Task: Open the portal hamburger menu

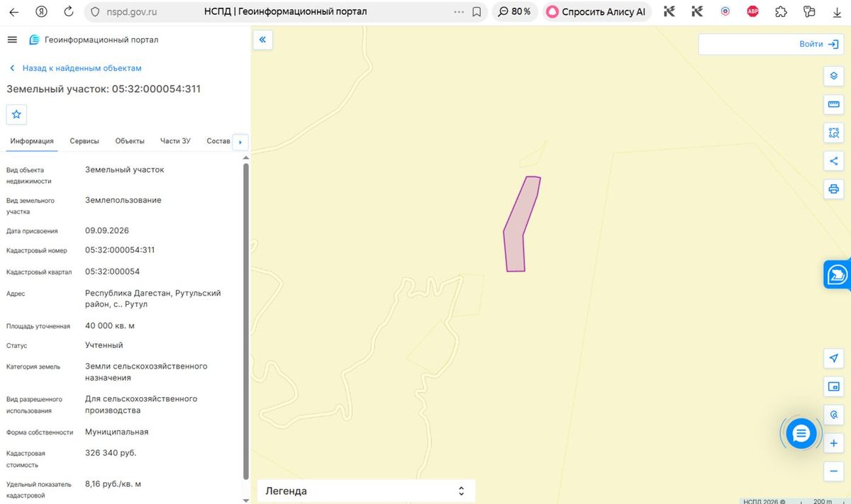Action: [11, 40]
